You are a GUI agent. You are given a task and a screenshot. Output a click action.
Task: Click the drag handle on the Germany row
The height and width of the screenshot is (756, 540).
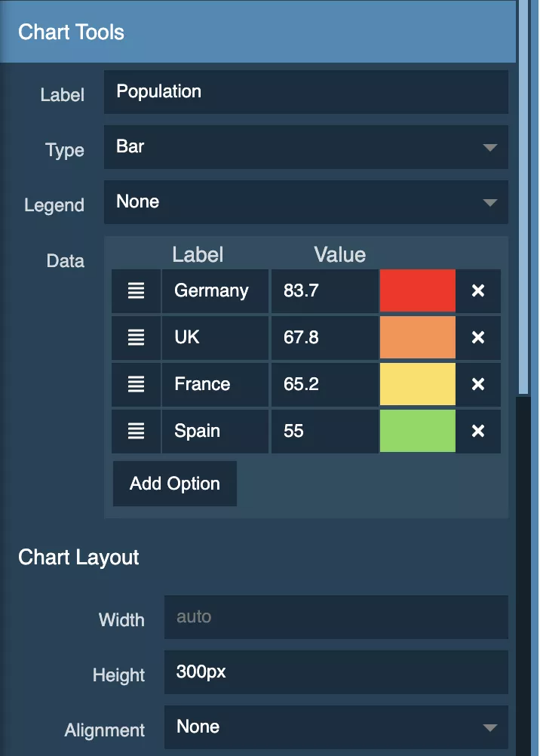pyautogui.click(x=136, y=290)
